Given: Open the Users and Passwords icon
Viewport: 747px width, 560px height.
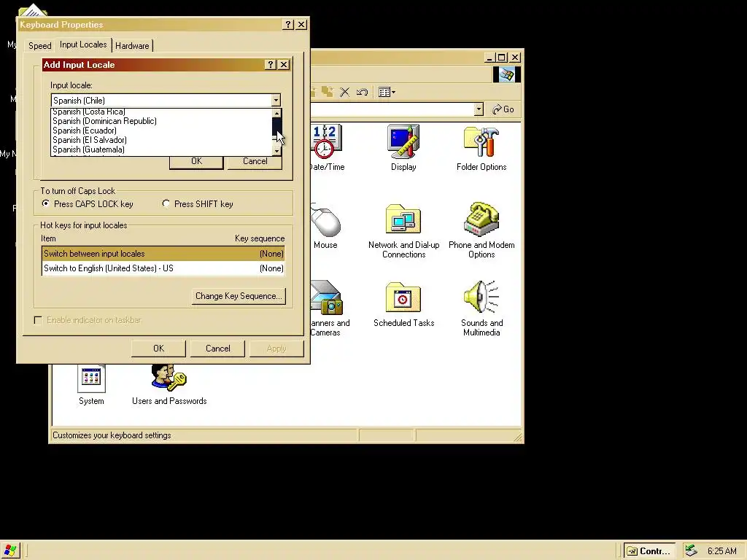Looking at the screenshot, I should pos(169,377).
